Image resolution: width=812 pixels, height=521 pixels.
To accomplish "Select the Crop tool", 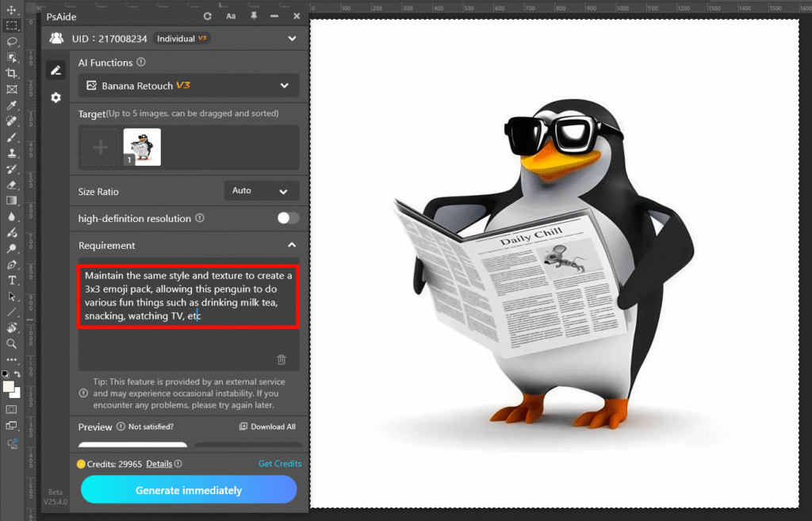I will (12, 73).
